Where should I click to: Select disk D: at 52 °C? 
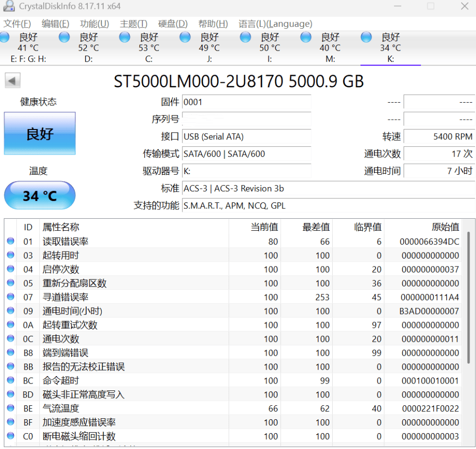point(88,48)
